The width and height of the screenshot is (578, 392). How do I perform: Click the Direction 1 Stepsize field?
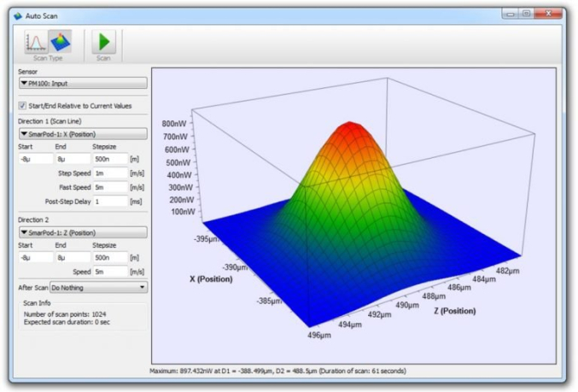click(x=109, y=159)
